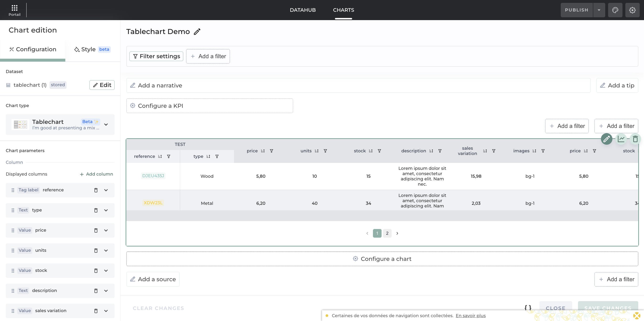Click the Edit dataset button
644x321 pixels.
pos(102,85)
